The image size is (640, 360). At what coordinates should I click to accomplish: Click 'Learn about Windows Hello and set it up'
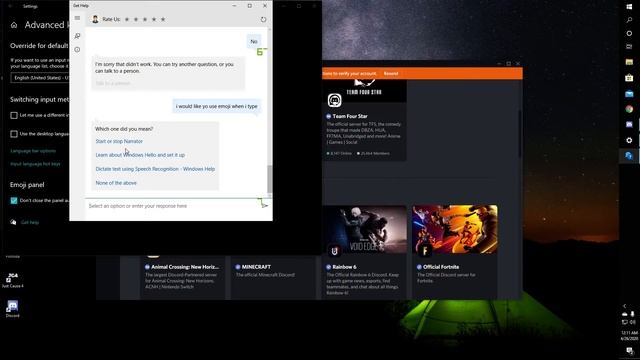[140, 155]
